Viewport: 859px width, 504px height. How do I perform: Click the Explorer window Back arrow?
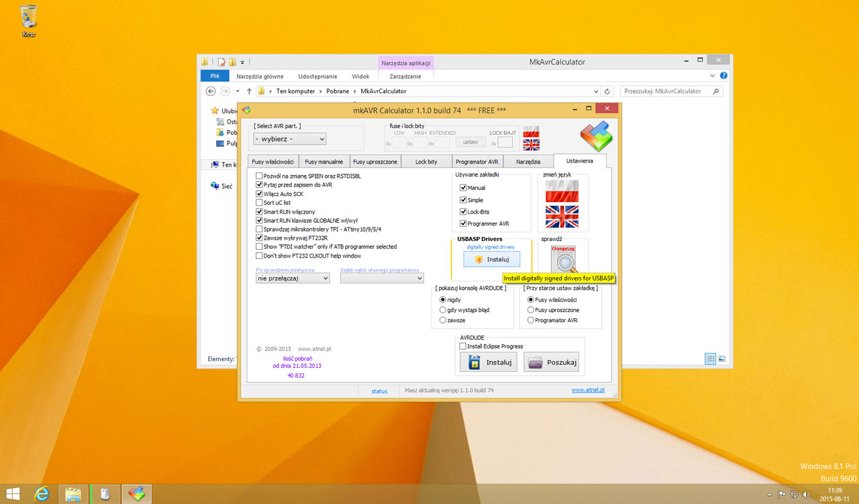tap(211, 91)
